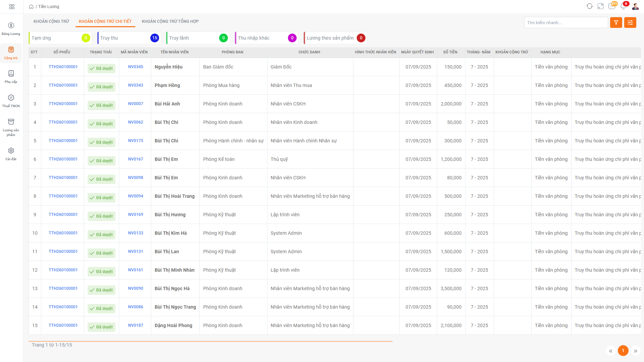
Task: Go to next page with double-arrow button
Action: click(x=635, y=351)
